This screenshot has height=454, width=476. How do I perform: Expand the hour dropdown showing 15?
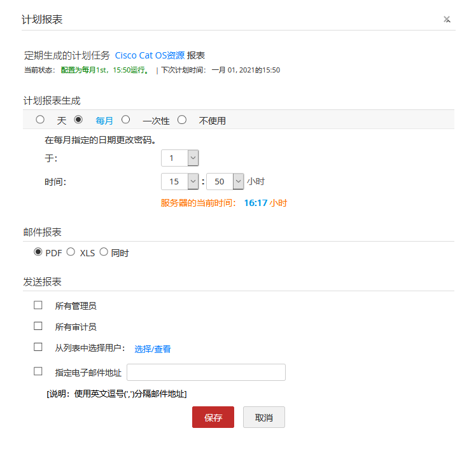pyautogui.click(x=180, y=181)
